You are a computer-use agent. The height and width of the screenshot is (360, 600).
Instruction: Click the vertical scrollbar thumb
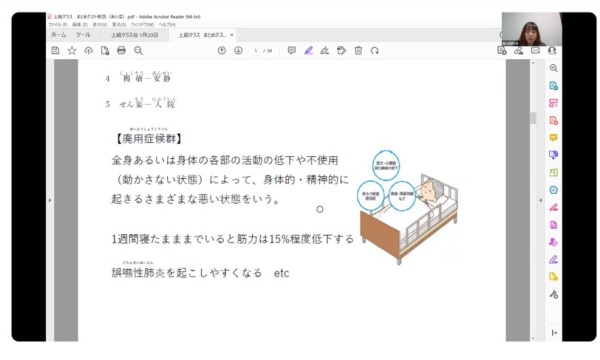[533, 118]
